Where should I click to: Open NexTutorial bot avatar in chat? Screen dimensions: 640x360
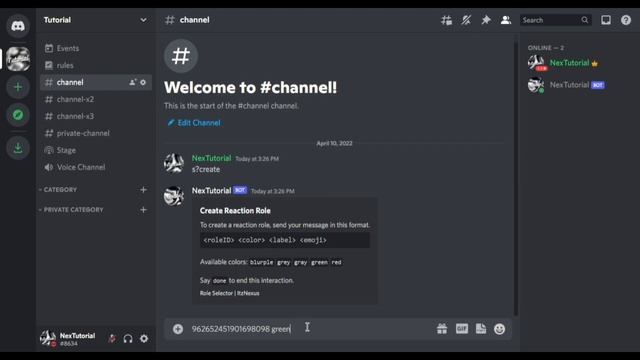174,196
